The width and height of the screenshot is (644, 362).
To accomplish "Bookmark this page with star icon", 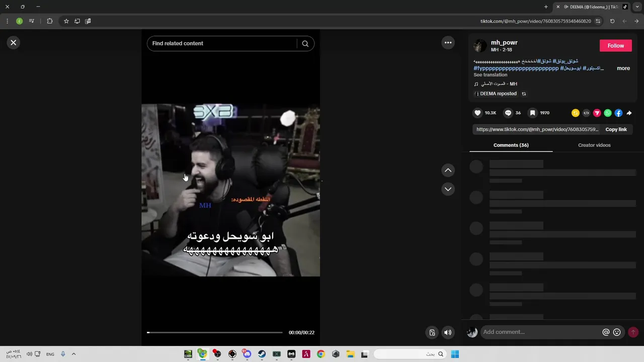I will click(66, 21).
